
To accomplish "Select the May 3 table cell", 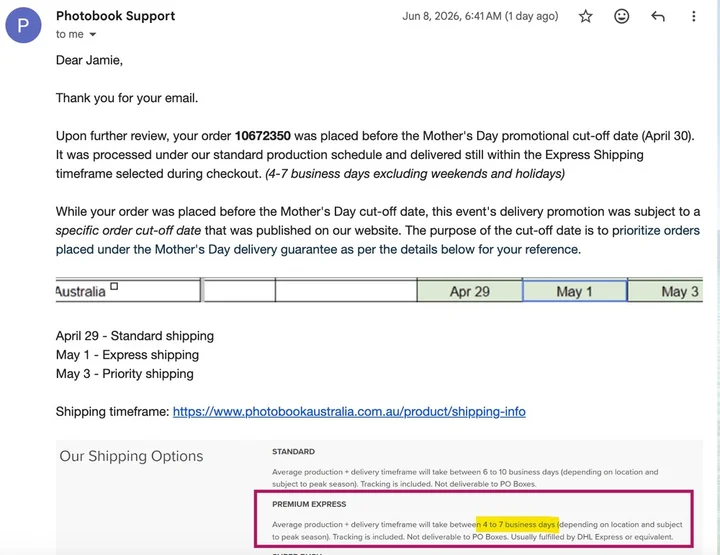I will [x=665, y=291].
